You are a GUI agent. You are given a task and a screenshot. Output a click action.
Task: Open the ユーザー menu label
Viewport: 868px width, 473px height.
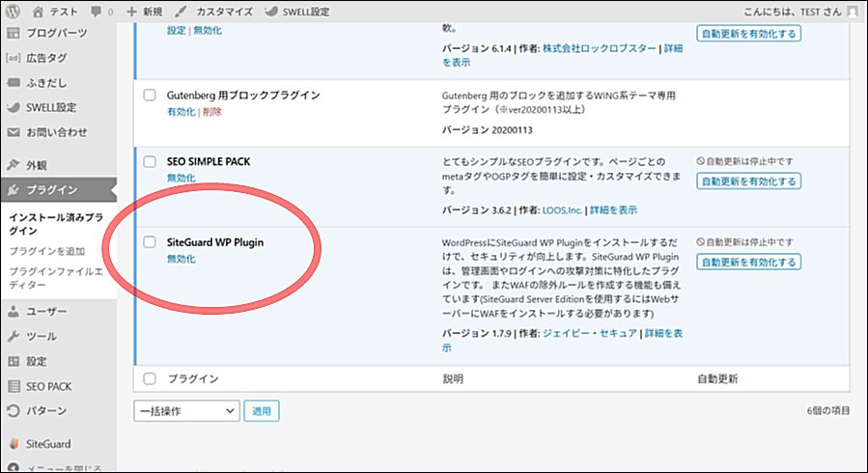46,312
